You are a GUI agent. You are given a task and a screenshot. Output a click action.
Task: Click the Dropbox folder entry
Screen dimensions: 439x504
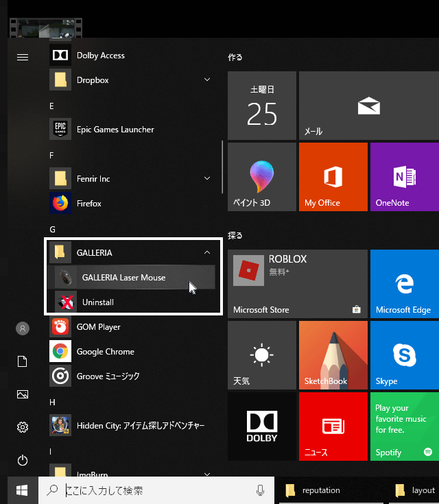pos(132,80)
